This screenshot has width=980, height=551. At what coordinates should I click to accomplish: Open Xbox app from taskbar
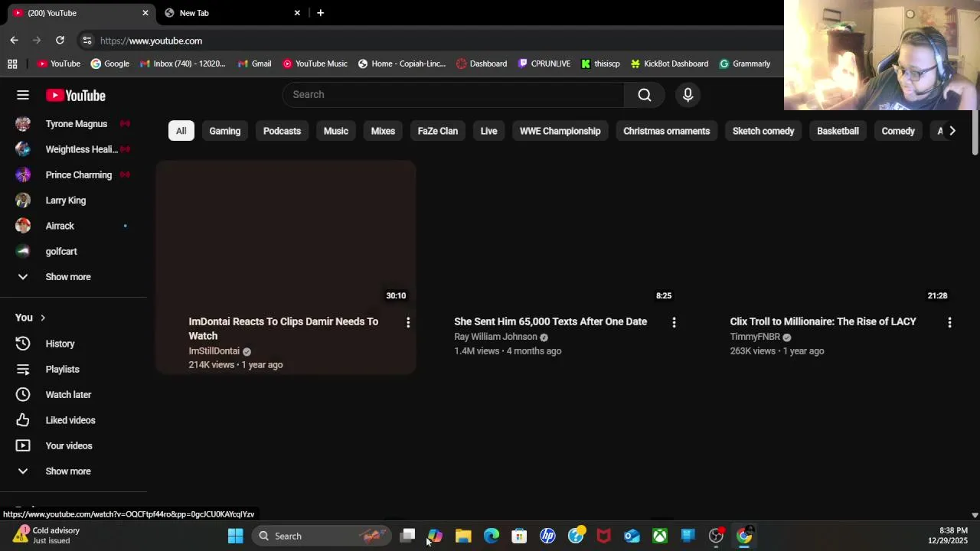click(x=660, y=536)
